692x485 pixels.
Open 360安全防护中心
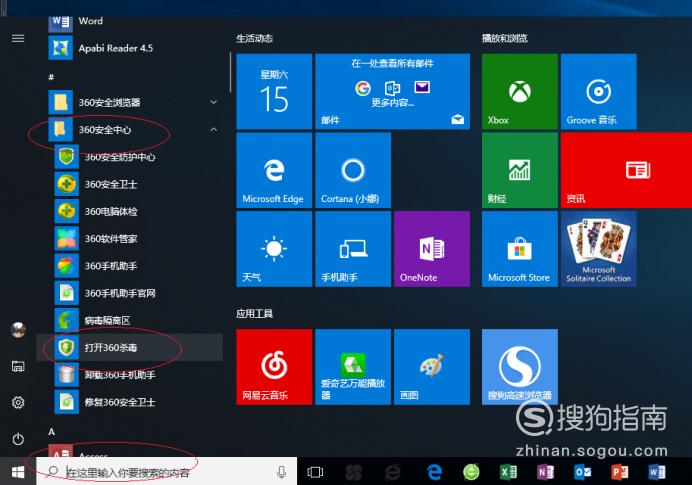tap(130, 157)
